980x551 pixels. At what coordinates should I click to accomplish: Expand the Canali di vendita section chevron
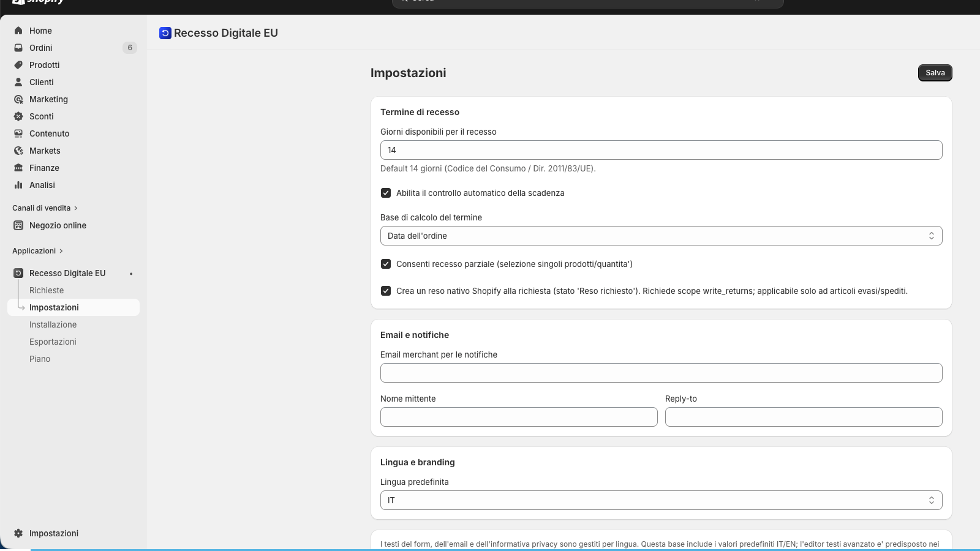(76, 208)
